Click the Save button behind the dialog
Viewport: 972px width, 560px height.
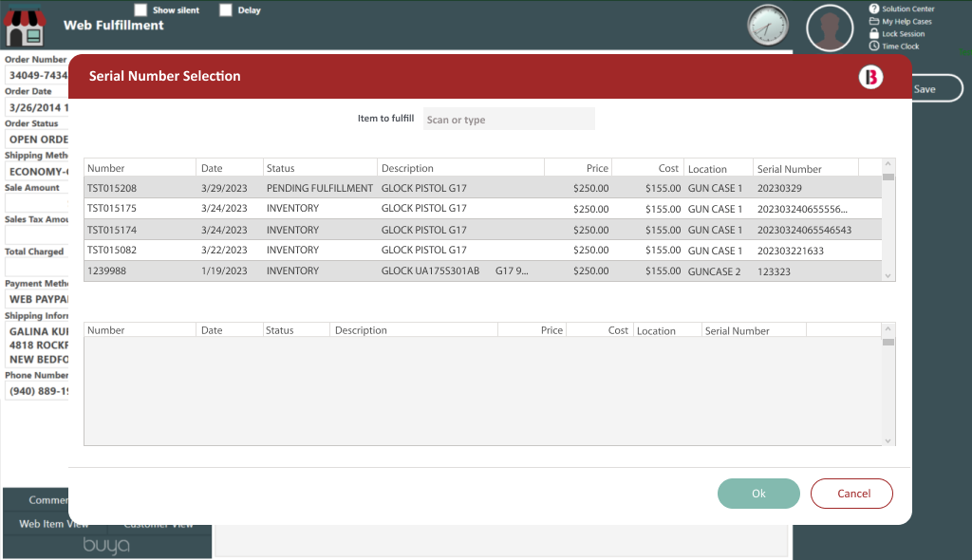click(x=937, y=88)
